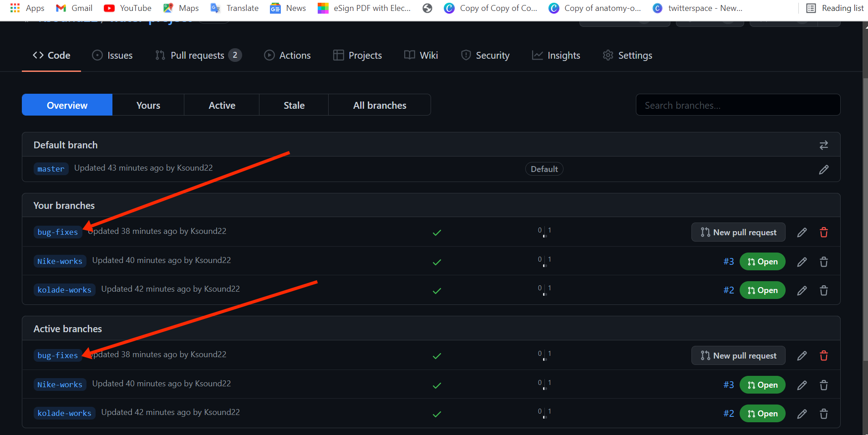Open the repository Settings tab

pyautogui.click(x=628, y=56)
